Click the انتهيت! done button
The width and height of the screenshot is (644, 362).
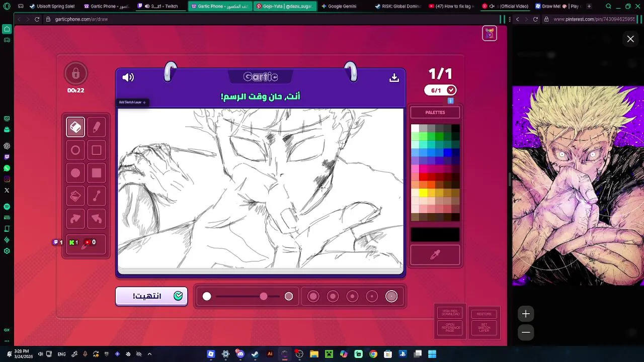pos(151,296)
